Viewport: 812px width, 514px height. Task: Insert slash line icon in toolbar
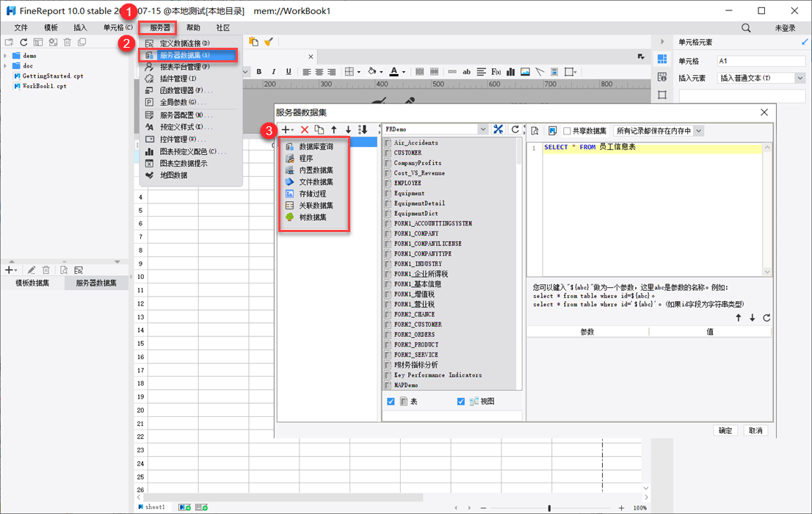click(540, 71)
